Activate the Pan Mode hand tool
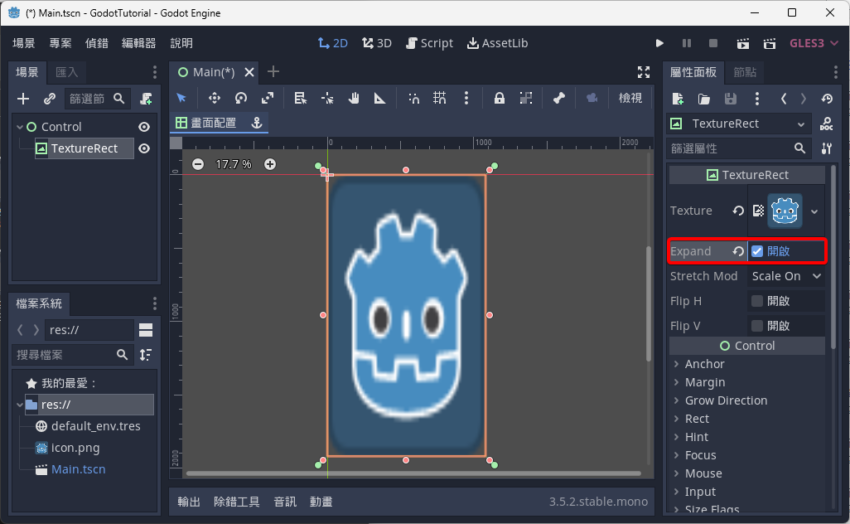 [x=353, y=98]
